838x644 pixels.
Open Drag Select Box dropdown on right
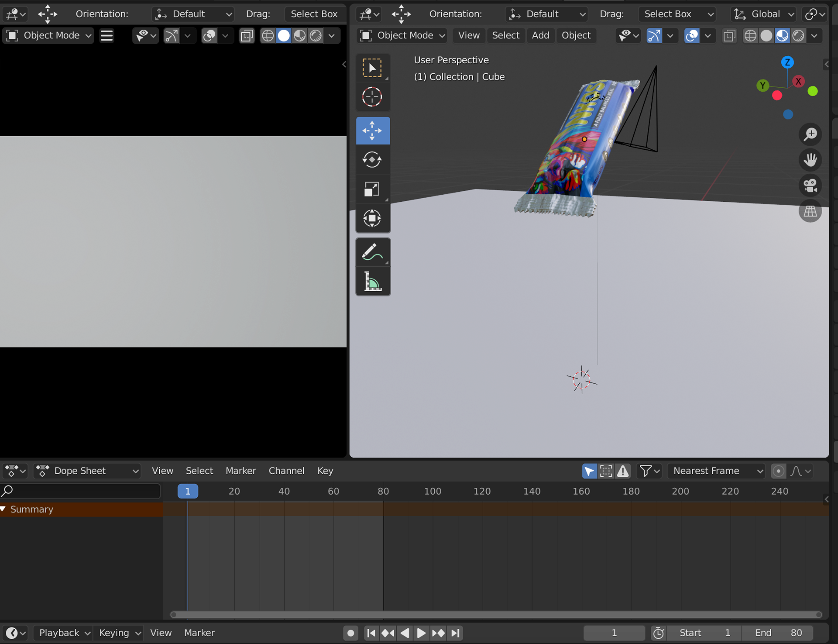(677, 14)
